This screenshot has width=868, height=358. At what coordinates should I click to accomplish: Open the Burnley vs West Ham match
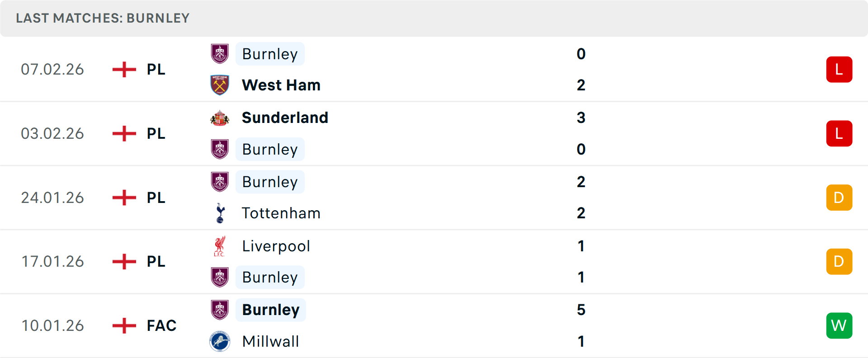point(434,69)
